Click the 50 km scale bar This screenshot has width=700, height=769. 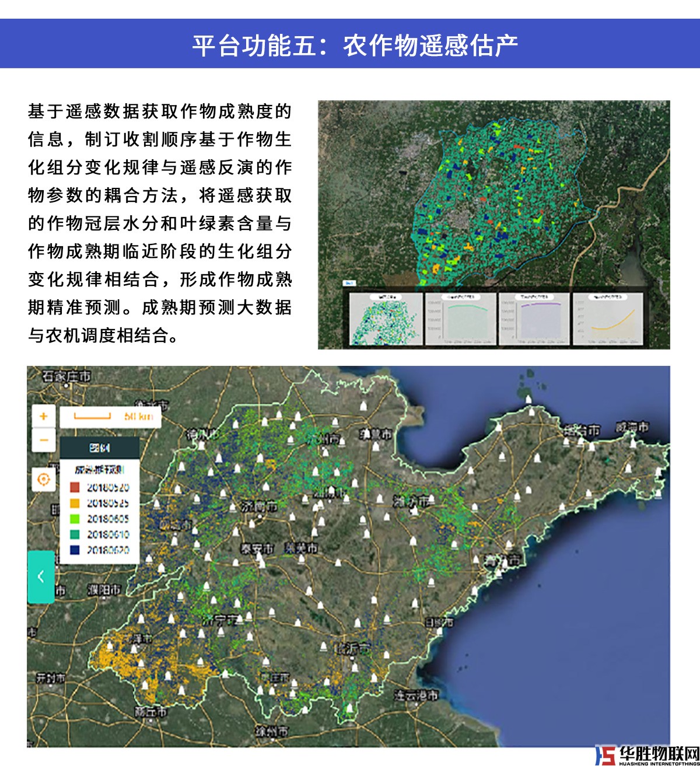click(110, 417)
